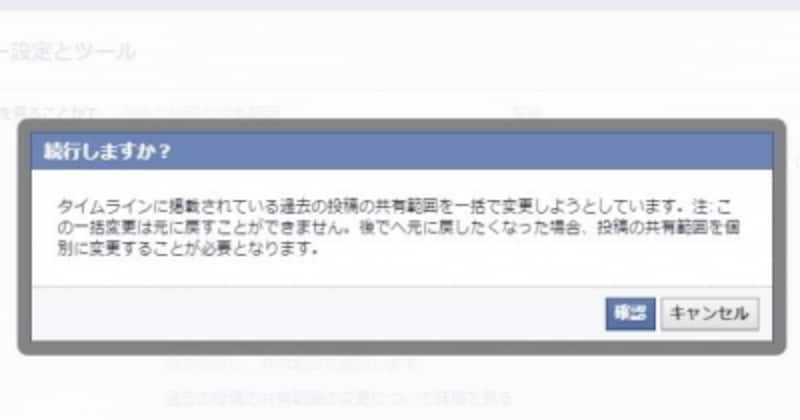Click the faded setting label above dialog left

click(48, 111)
